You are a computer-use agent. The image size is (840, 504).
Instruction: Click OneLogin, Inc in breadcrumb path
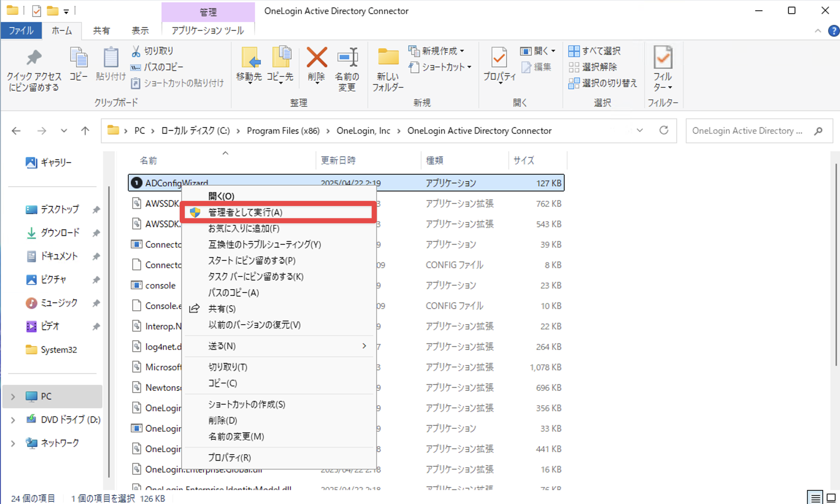pyautogui.click(x=363, y=131)
